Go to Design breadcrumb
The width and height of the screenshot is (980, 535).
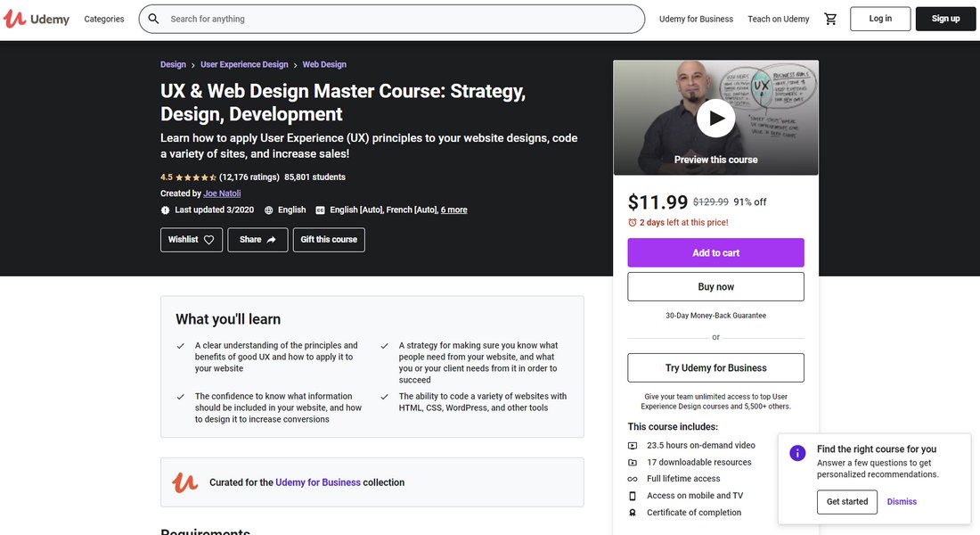coord(173,64)
